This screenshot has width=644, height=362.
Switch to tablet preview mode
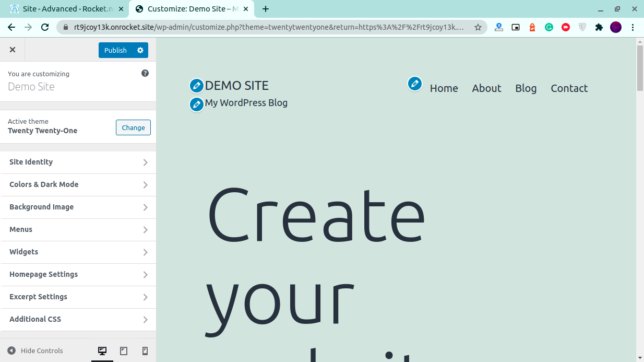click(x=124, y=351)
